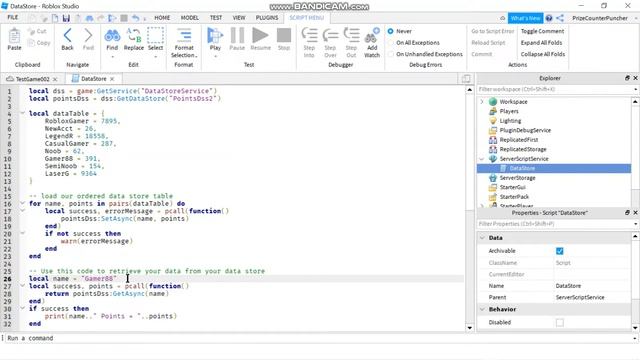Select On Unhandled Exceptions option
Viewport: 640px width, 360px height.
tap(391, 54)
